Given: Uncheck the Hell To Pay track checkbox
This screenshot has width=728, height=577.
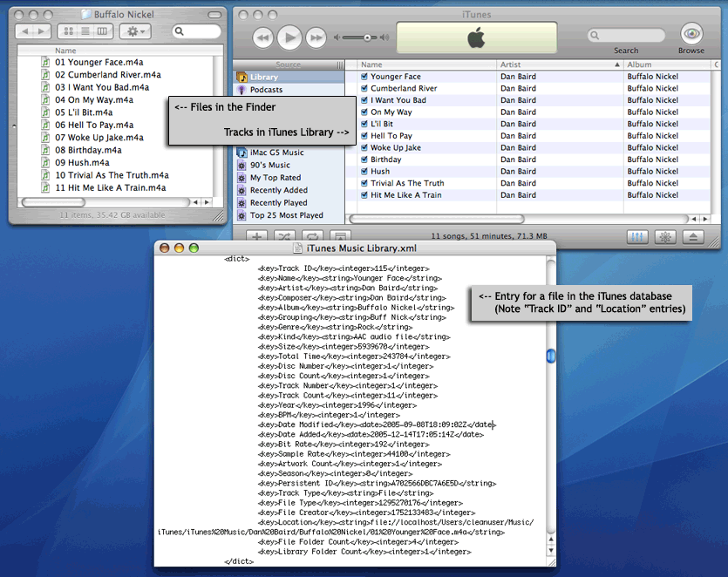Looking at the screenshot, I should click(364, 136).
